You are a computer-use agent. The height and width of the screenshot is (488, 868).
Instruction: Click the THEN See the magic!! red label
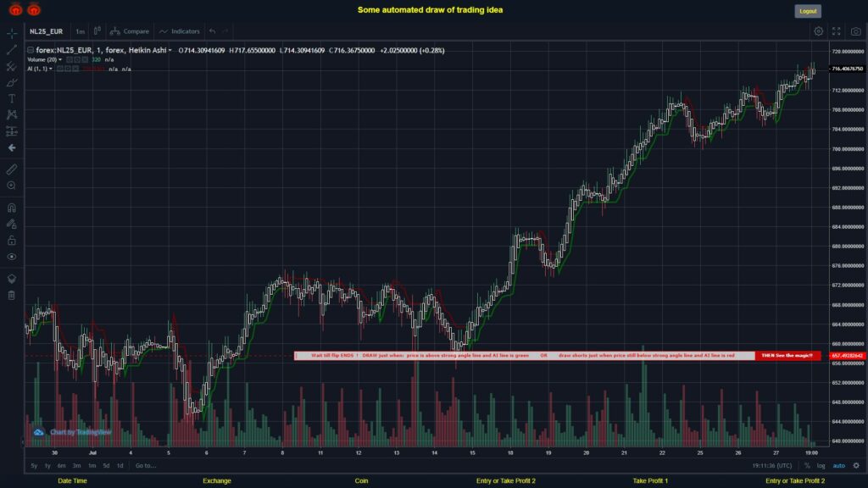click(787, 356)
